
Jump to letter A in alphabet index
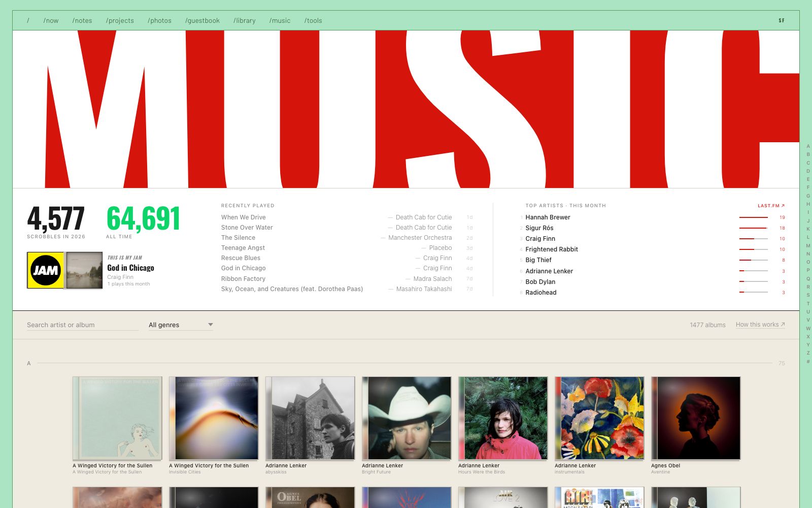point(808,146)
